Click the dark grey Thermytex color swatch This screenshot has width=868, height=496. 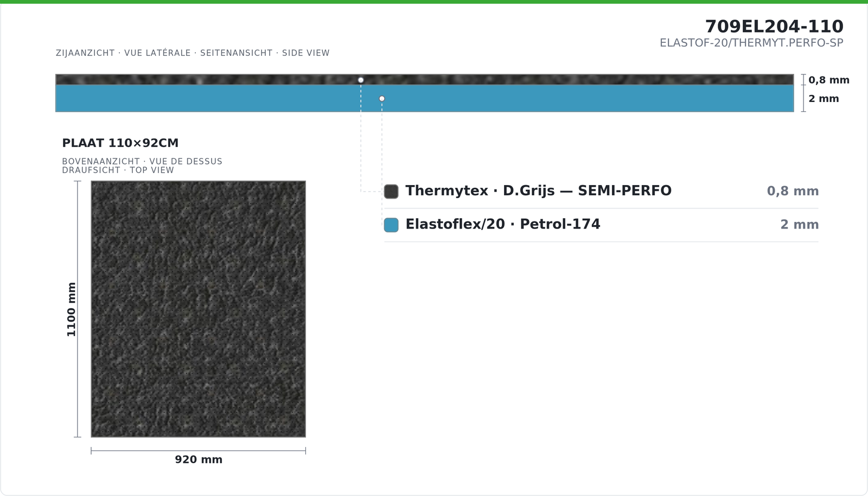pos(391,192)
